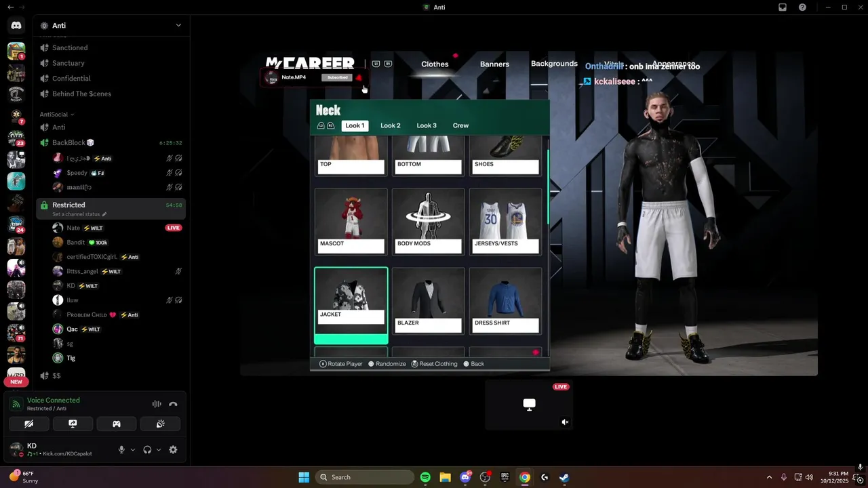Click the taskbar Search box
The height and width of the screenshot is (488, 868).
pyautogui.click(x=365, y=477)
